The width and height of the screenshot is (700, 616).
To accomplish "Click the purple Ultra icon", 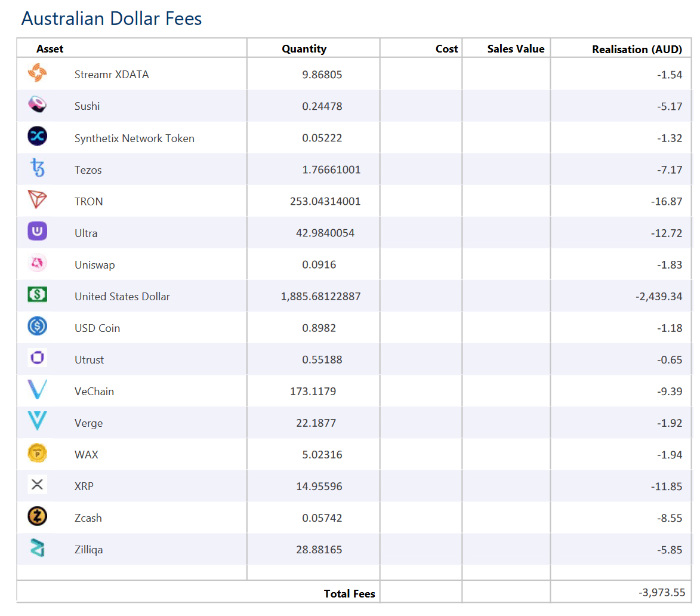I will click(38, 231).
